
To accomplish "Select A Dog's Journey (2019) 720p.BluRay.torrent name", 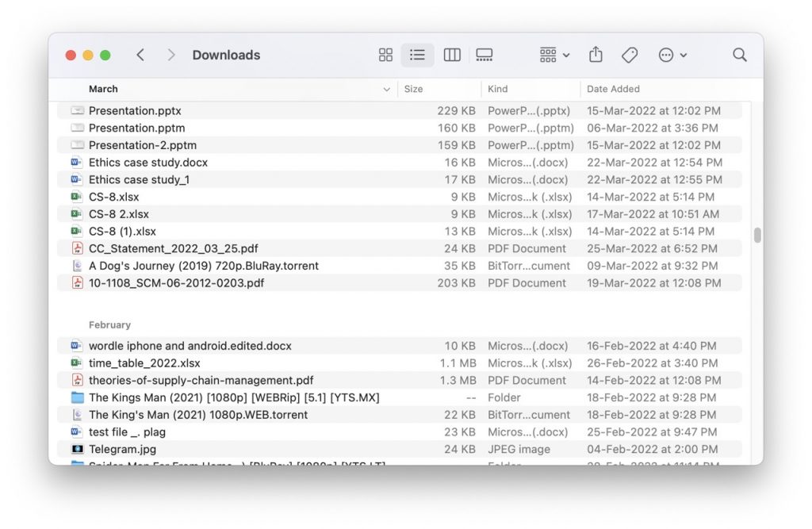I will (x=204, y=266).
